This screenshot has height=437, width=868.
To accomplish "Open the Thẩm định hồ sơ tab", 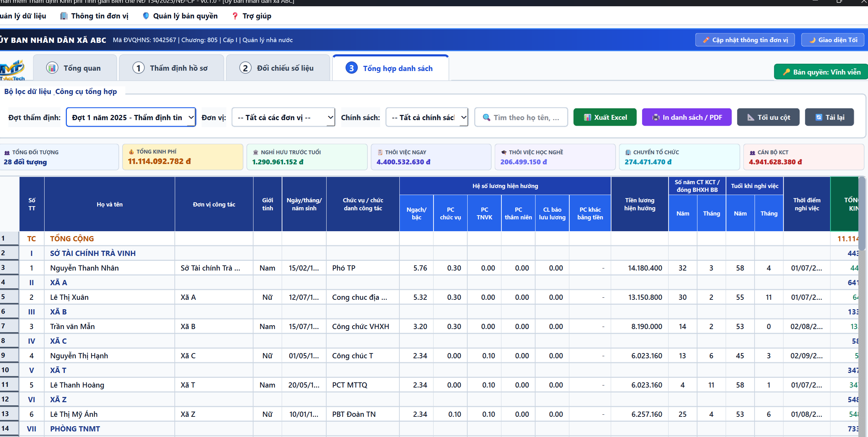I will (171, 68).
